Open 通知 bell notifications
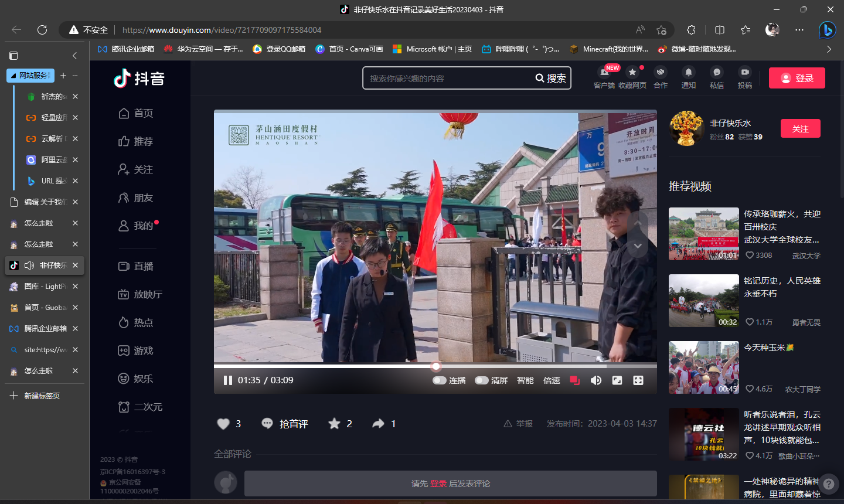Screen dimensions: 844x504 pyautogui.click(x=689, y=72)
